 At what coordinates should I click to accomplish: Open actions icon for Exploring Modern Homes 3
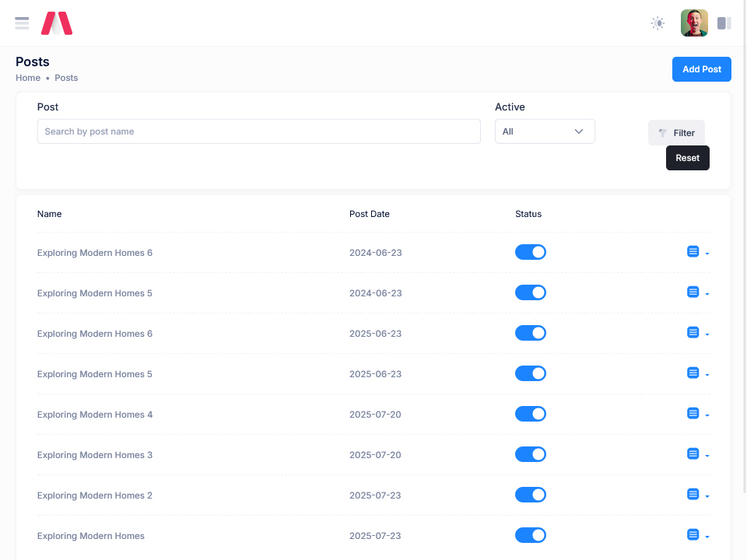pyautogui.click(x=693, y=454)
